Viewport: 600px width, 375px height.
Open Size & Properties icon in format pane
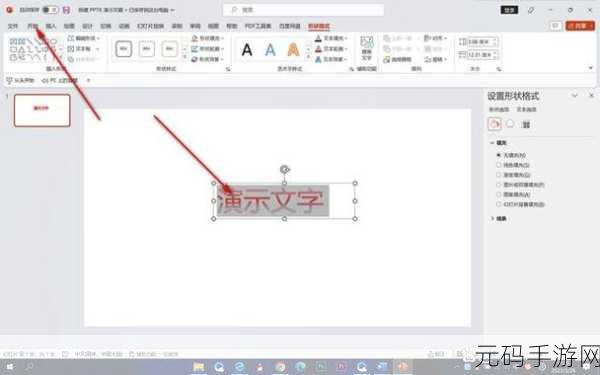pyautogui.click(x=526, y=125)
